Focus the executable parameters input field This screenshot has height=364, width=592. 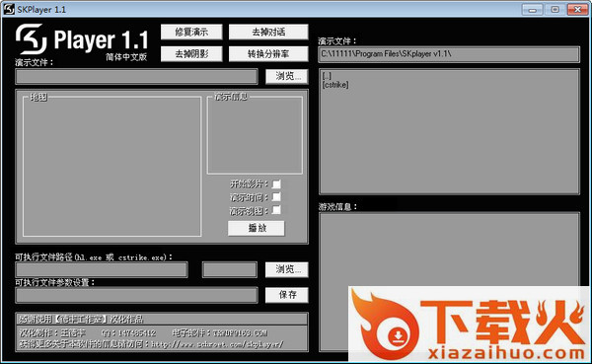tap(137, 295)
